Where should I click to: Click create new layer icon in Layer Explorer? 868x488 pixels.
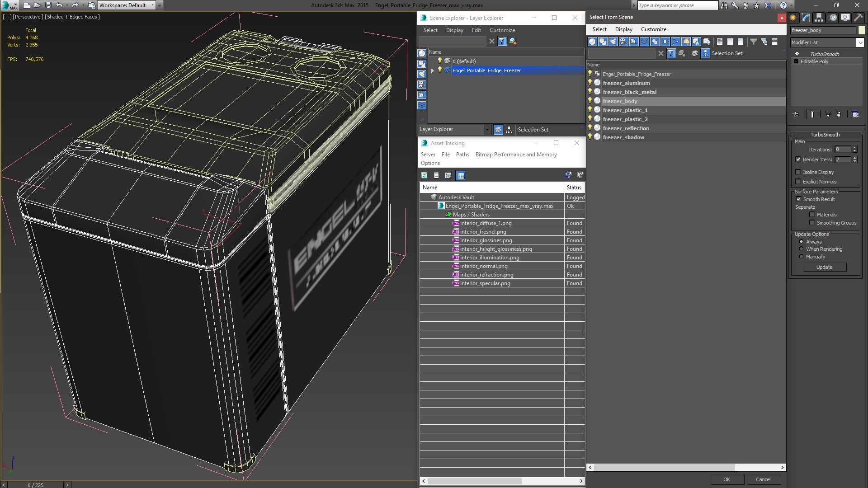513,41
